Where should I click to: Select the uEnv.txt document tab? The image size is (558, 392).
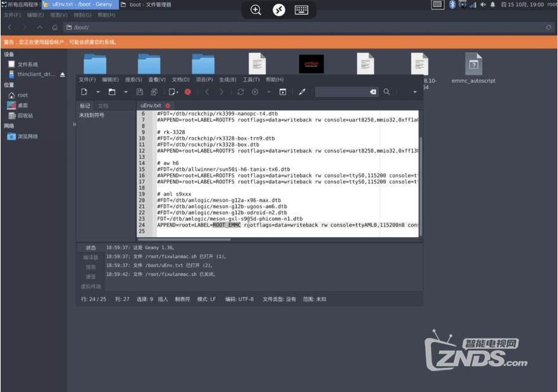[x=151, y=106]
